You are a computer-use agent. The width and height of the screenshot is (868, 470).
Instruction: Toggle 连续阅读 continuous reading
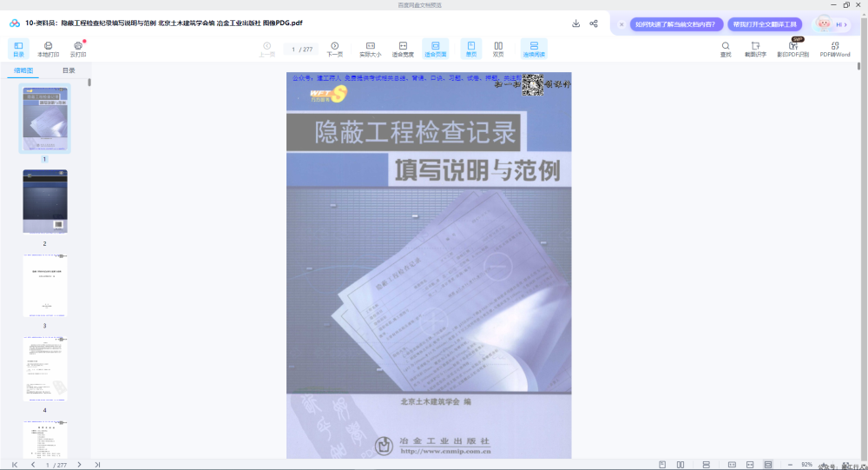click(x=534, y=49)
